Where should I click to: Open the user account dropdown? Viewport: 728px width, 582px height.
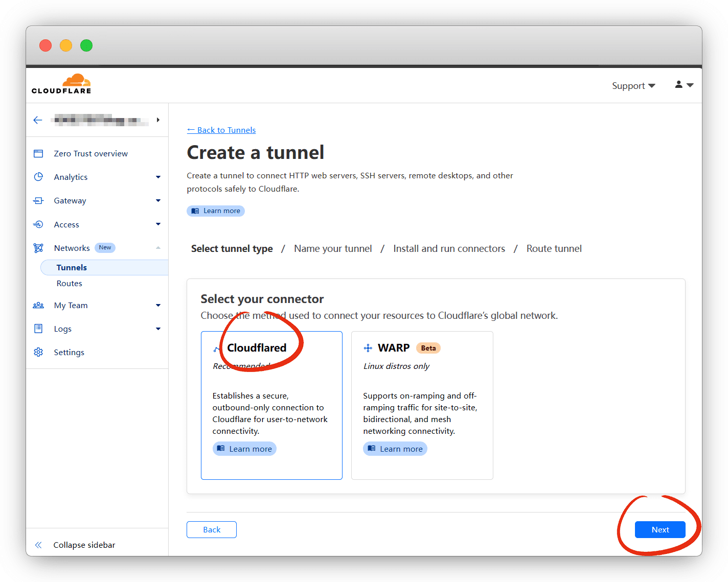(684, 85)
